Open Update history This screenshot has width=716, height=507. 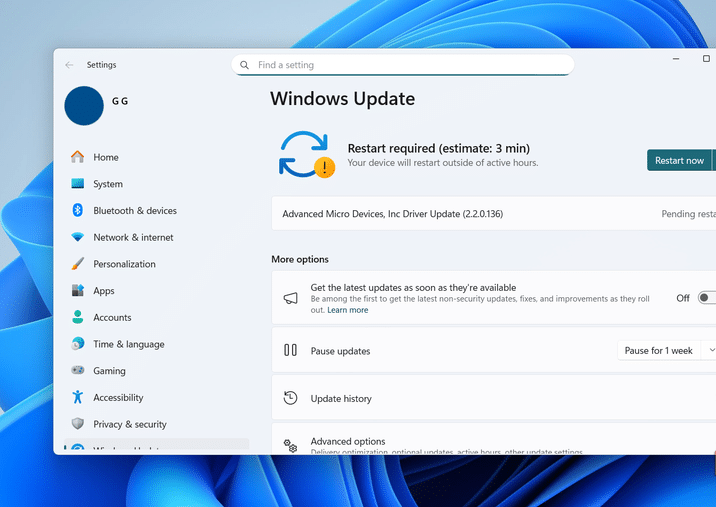(x=494, y=398)
